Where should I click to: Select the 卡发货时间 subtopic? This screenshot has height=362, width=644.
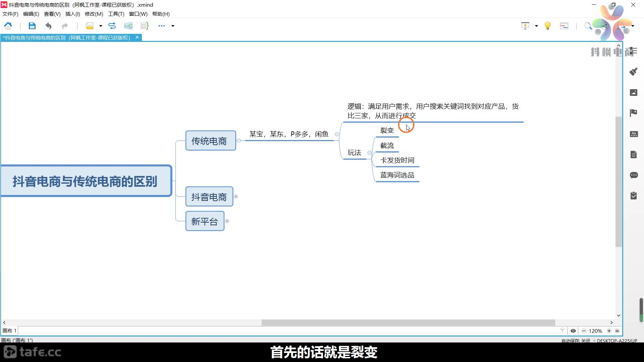point(397,161)
